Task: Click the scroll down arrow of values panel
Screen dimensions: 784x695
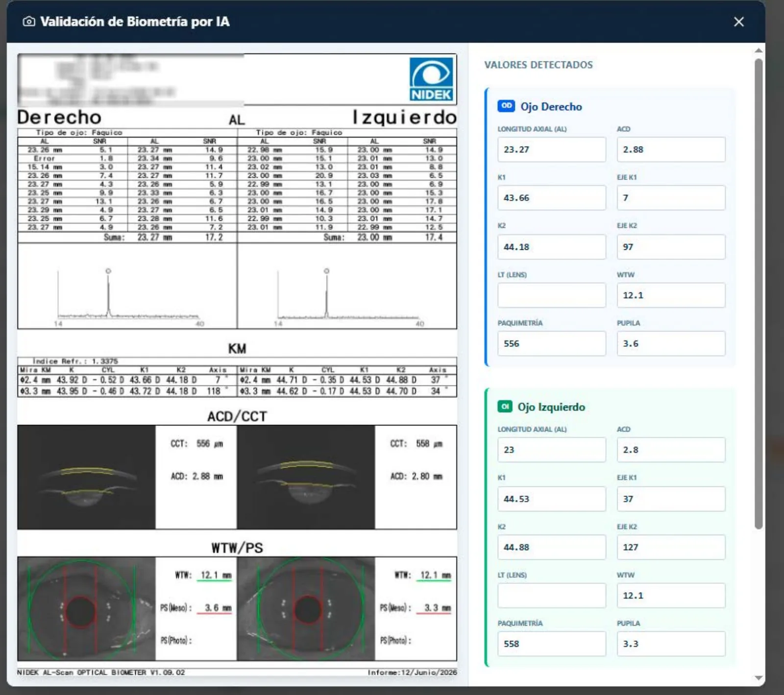Action: [x=759, y=678]
